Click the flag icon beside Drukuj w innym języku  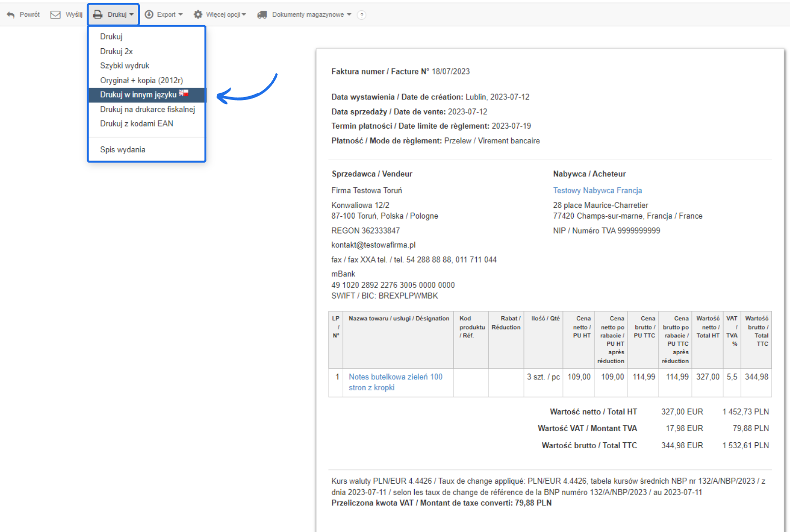[184, 93]
